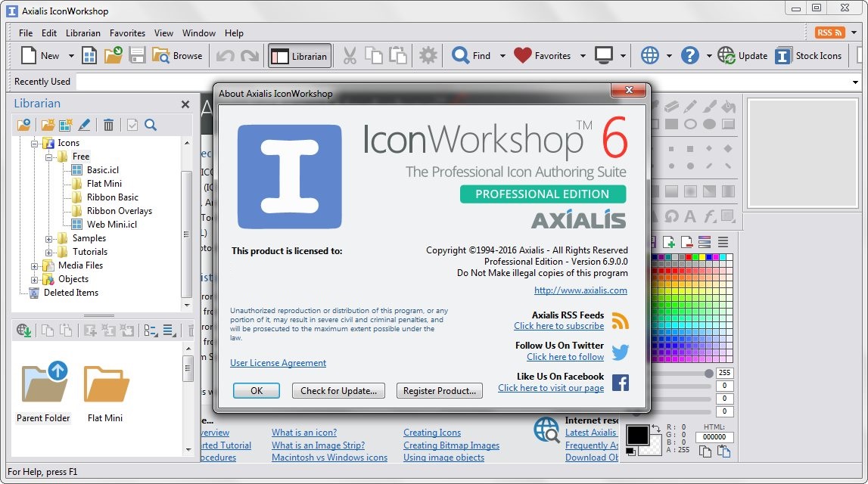Click the gear settings toolbar icon

click(x=428, y=56)
